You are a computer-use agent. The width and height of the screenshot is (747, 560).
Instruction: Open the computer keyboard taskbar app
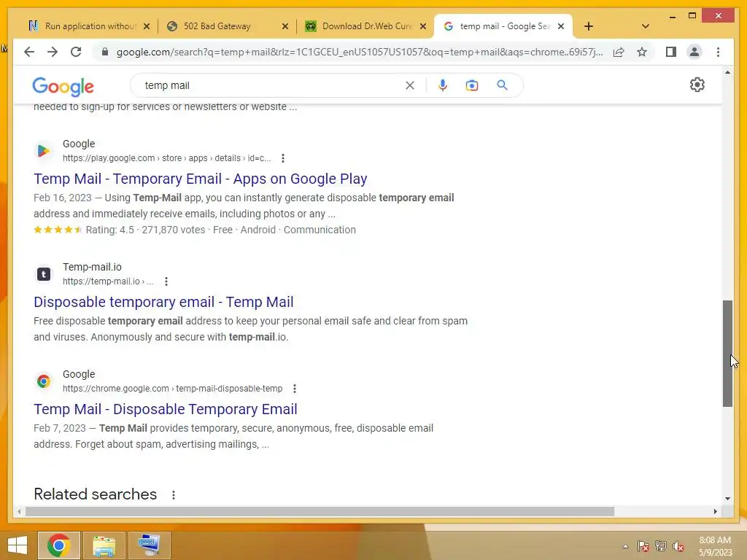click(x=149, y=545)
